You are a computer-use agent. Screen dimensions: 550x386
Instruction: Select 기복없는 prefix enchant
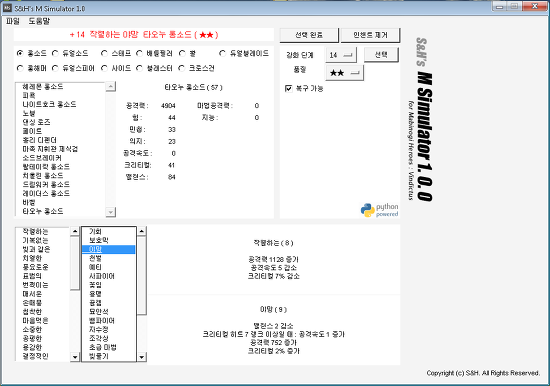pos(35,240)
